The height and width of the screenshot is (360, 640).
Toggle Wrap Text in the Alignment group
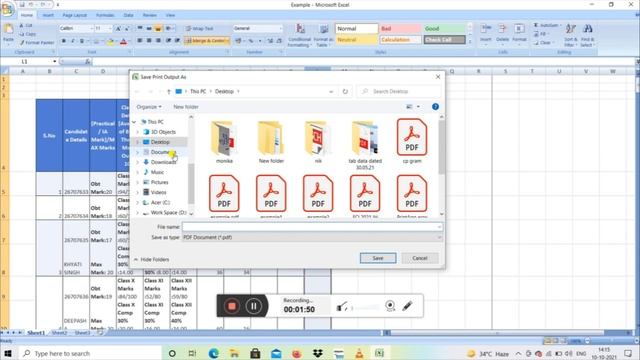[200, 29]
